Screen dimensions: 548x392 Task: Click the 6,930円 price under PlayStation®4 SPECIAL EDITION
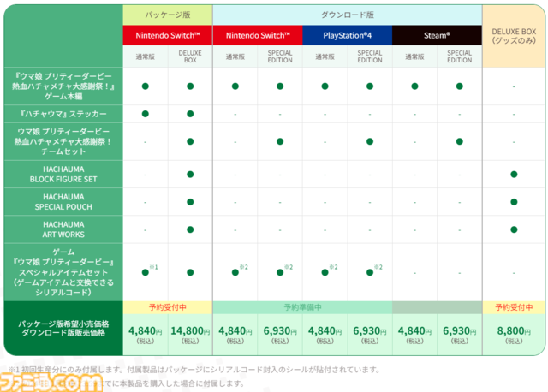coord(370,331)
